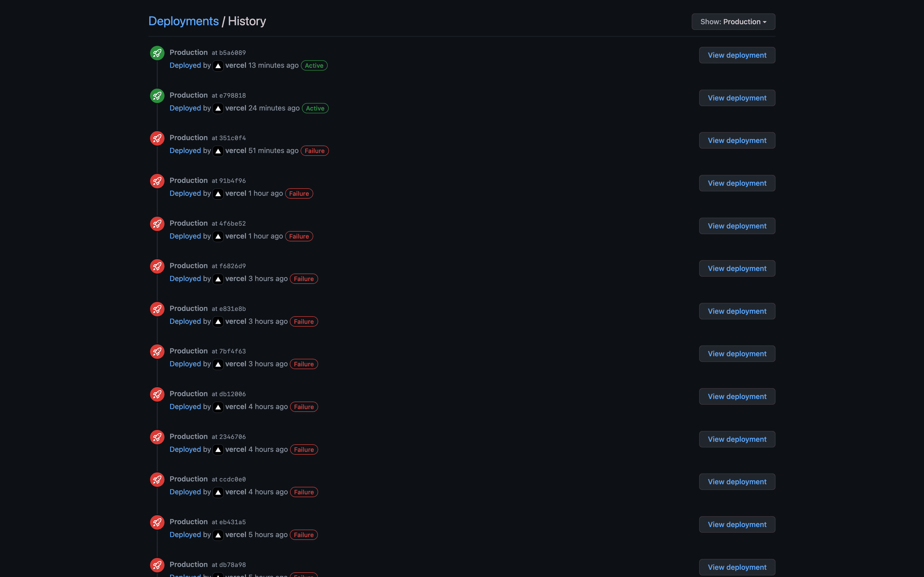Screen dimensions: 924x577
Task: Click green rocket icon for e798818 deployment
Action: pos(157,96)
